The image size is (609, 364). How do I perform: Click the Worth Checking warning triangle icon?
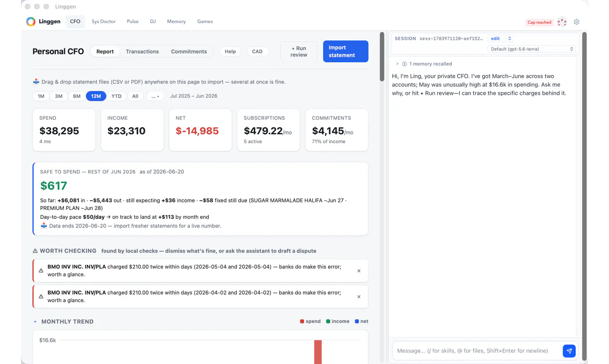point(35,251)
